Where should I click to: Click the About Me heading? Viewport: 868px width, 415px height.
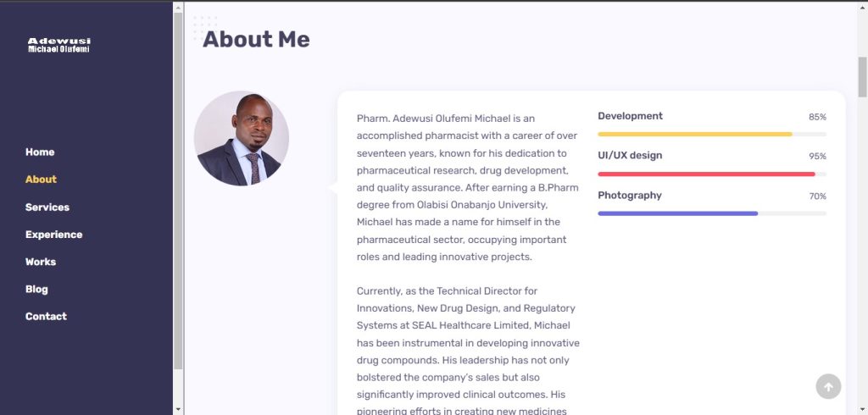(256, 39)
